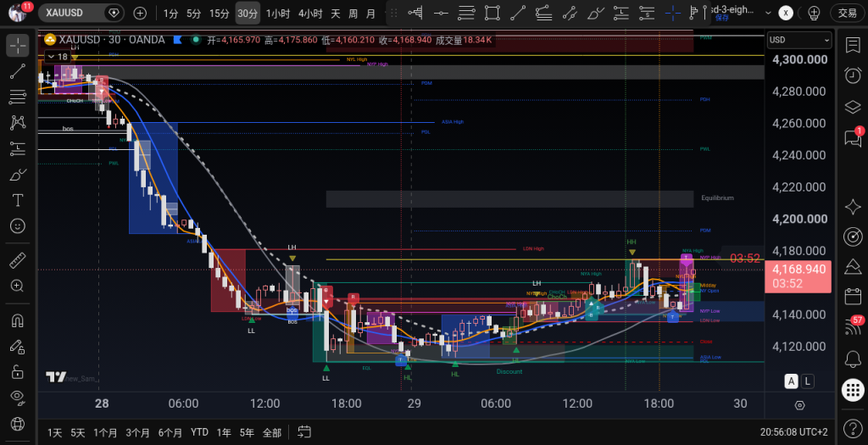Screen dimensions: 868x445
Task: Switch to the 周 timeframe
Action: click(353, 14)
